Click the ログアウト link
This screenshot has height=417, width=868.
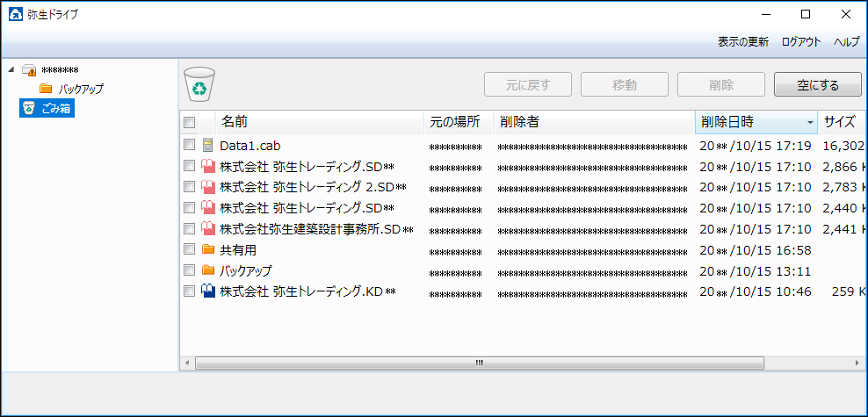click(800, 41)
